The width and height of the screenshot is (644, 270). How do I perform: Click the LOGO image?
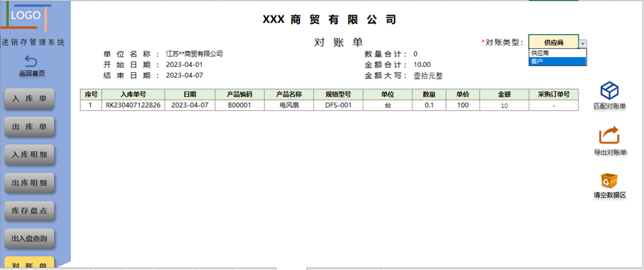pos(26,16)
